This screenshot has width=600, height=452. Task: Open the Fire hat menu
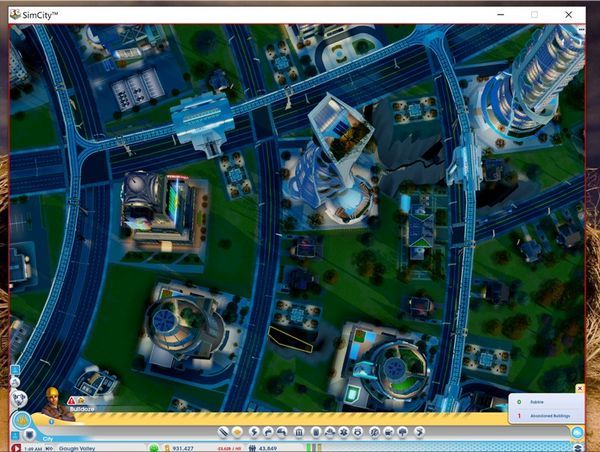point(330,432)
